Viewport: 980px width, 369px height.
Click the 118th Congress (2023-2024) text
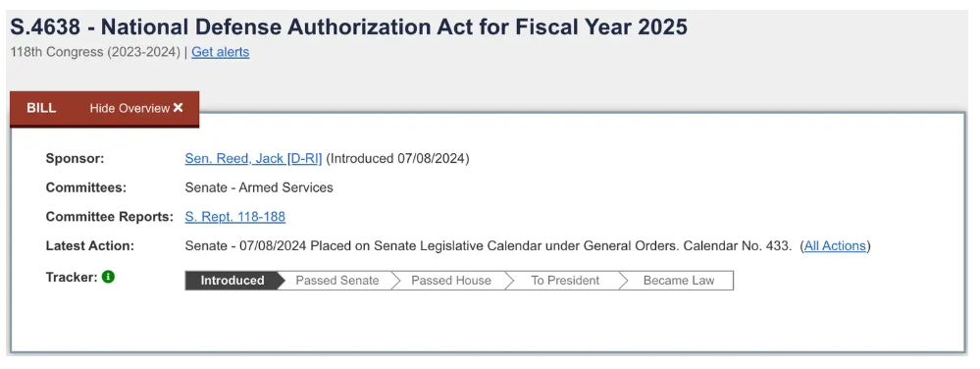pos(95,52)
